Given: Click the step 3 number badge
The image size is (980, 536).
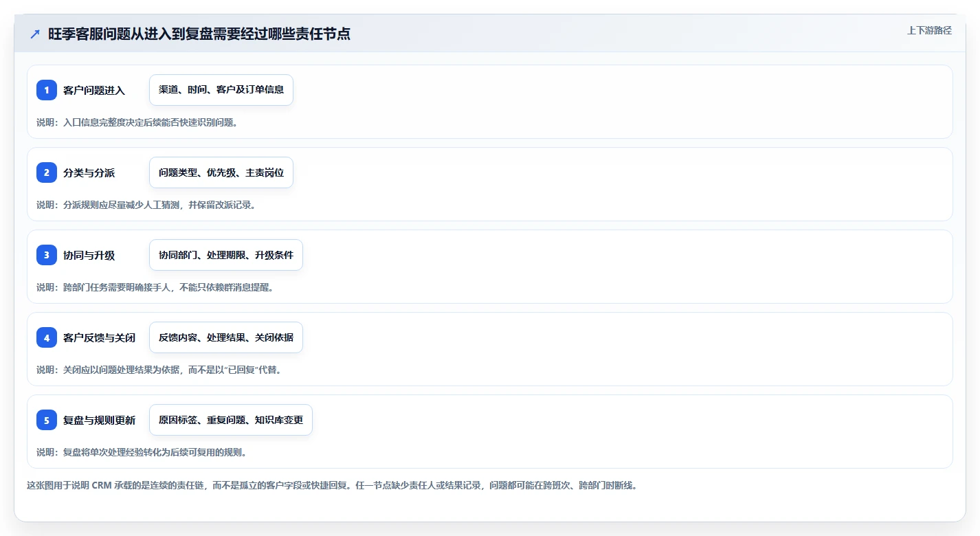Looking at the screenshot, I should click(x=47, y=255).
